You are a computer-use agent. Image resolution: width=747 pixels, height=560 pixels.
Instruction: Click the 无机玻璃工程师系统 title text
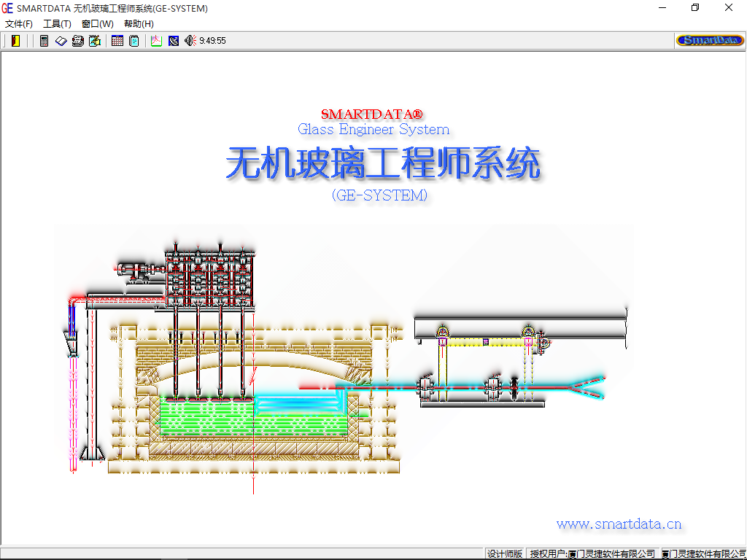pos(383,163)
